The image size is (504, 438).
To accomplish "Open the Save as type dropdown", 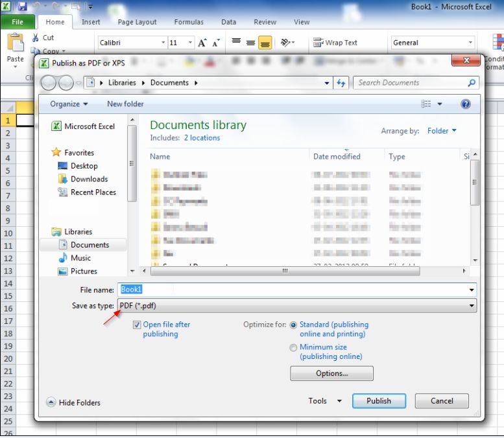I will (x=297, y=306).
